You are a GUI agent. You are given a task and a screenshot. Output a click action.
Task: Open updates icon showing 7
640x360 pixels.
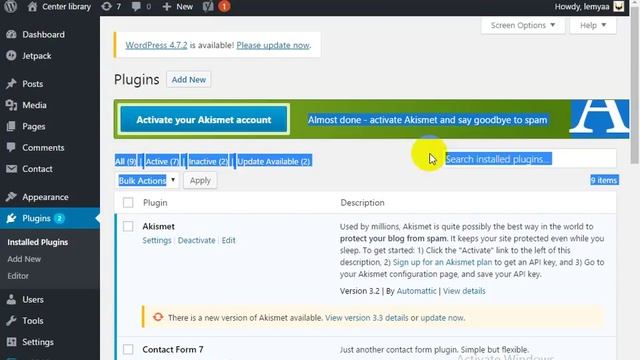(107, 7)
